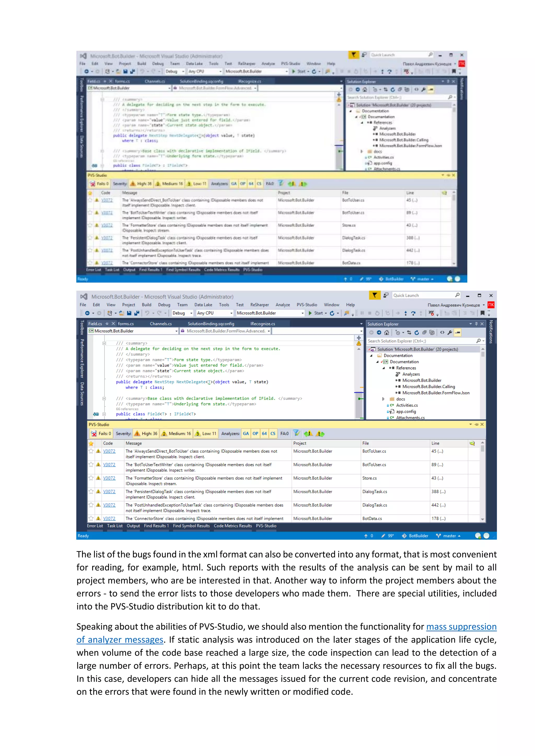
Task: Select Activities.cs in sharp Solution Explorer
Action: point(406,405)
